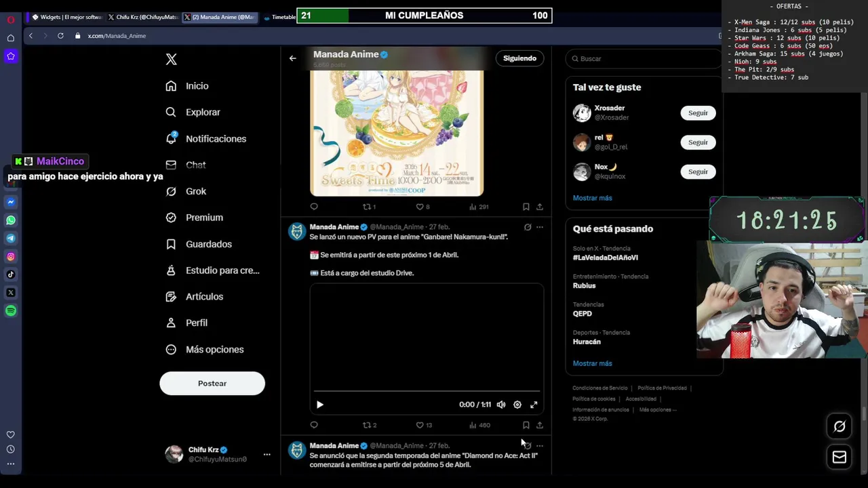Open Spotify in the Opera sidebar
This screenshot has width=868, height=488.
(x=11, y=310)
